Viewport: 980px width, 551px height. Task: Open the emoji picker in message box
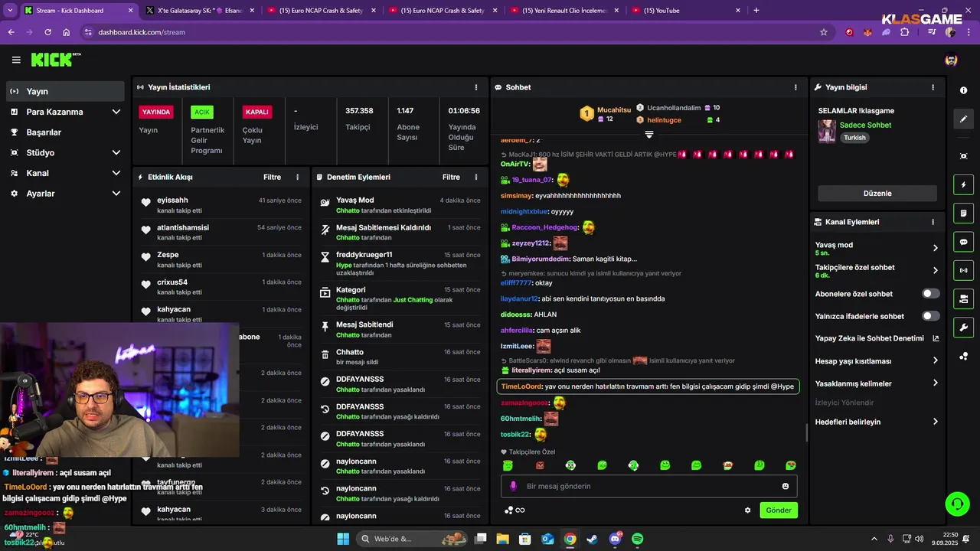[x=786, y=486]
